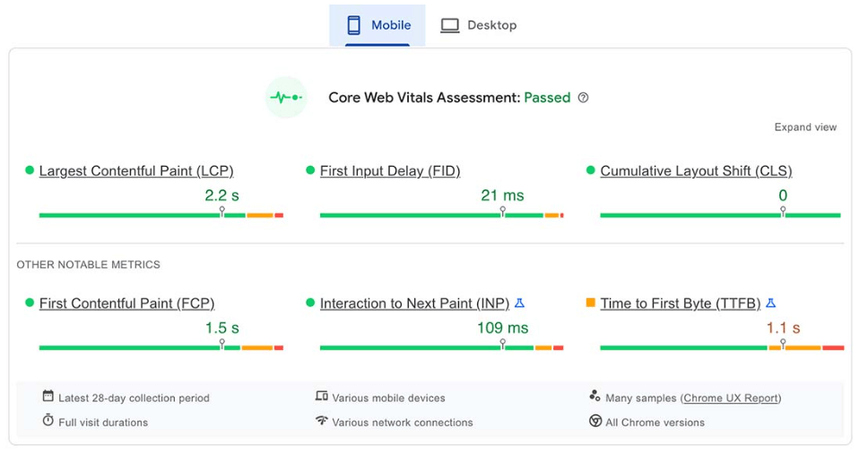The width and height of the screenshot is (868, 454).
Task: Click All Chrome versions text
Action: click(x=655, y=423)
